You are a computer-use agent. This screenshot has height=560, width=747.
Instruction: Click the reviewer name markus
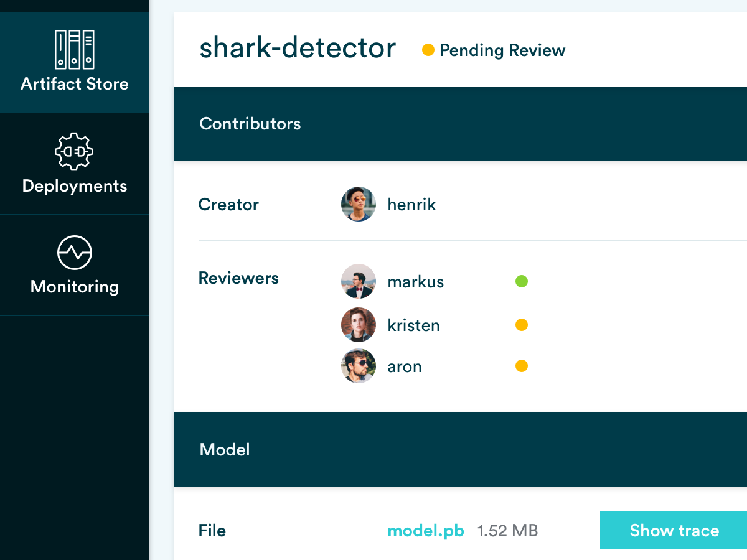tap(416, 282)
